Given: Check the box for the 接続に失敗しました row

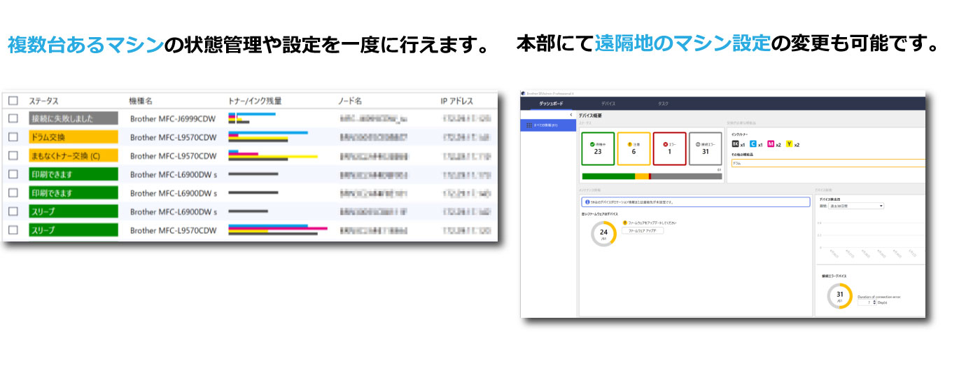Looking at the screenshot, I should click(x=13, y=119).
